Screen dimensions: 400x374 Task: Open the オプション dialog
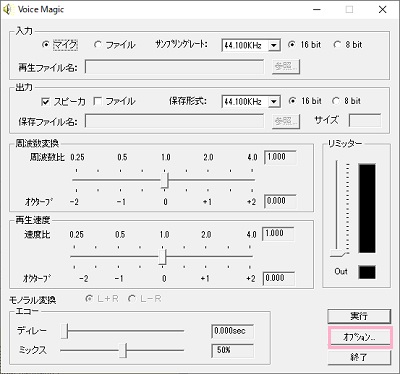(359, 337)
